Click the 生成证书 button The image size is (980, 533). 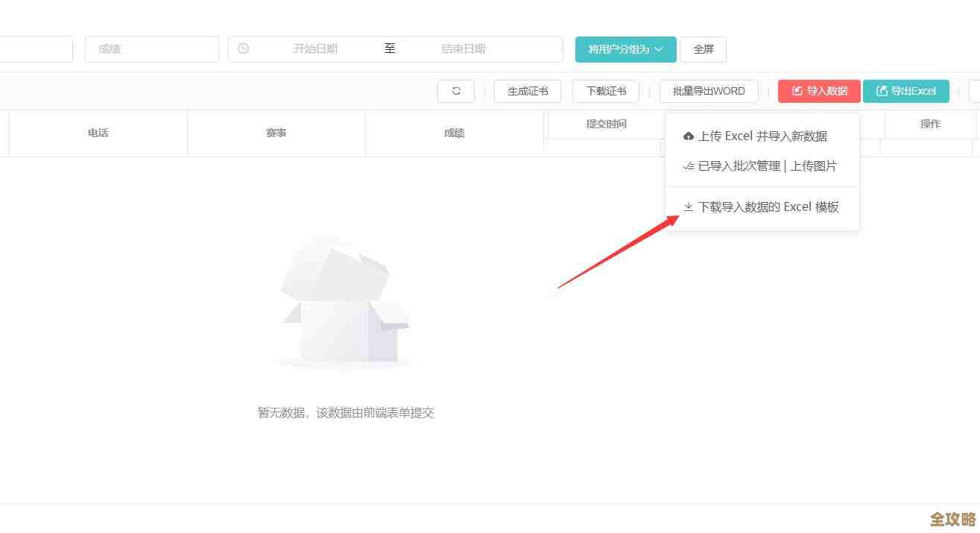[x=527, y=91]
